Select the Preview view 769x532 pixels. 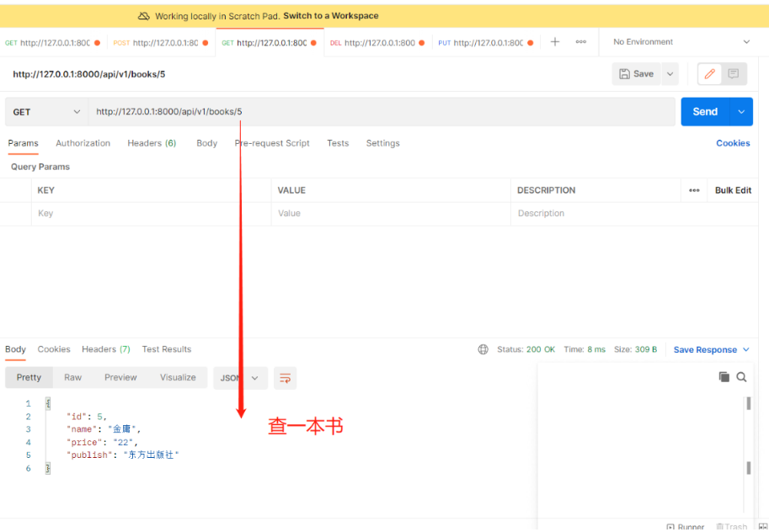(x=120, y=378)
